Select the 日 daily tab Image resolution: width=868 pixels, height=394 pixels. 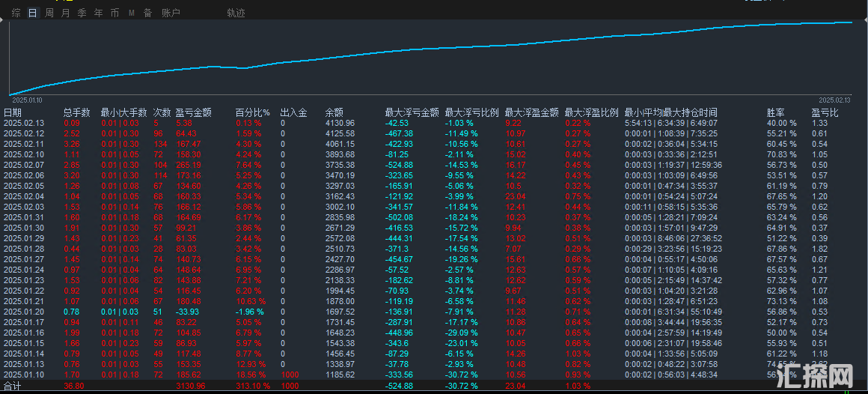click(32, 13)
